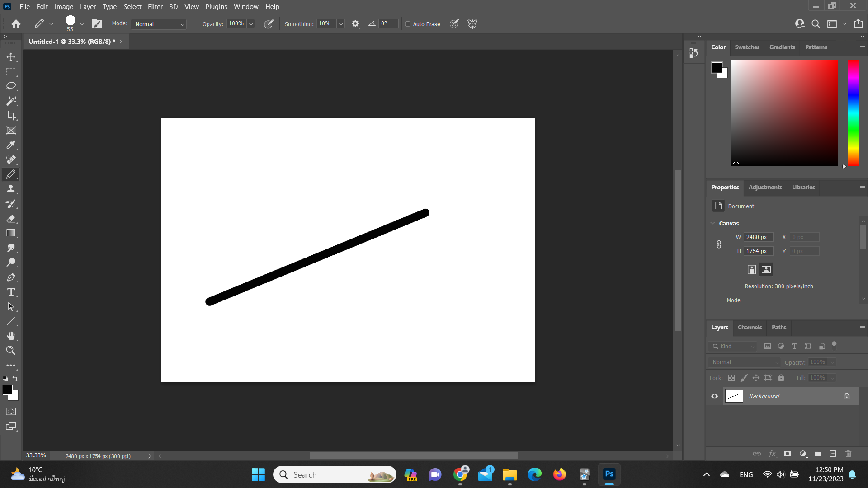Open the Plugins menu
The width and height of the screenshot is (868, 488).
(216, 6)
